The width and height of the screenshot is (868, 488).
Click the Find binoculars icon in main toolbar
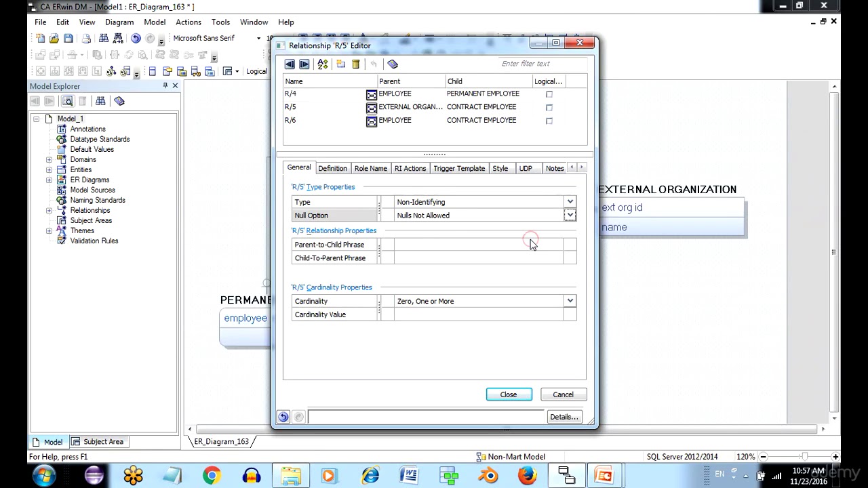point(104,39)
